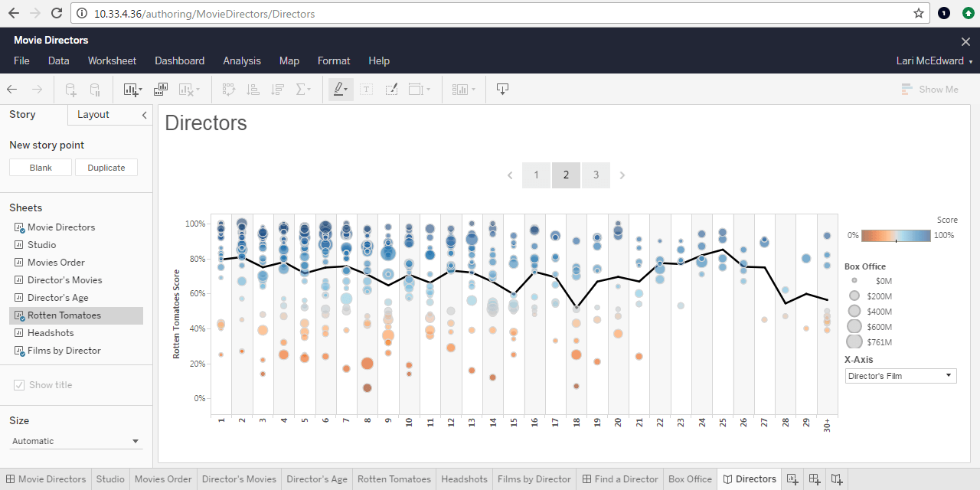
Task: Click the Highlight pen tool icon
Action: 340,90
